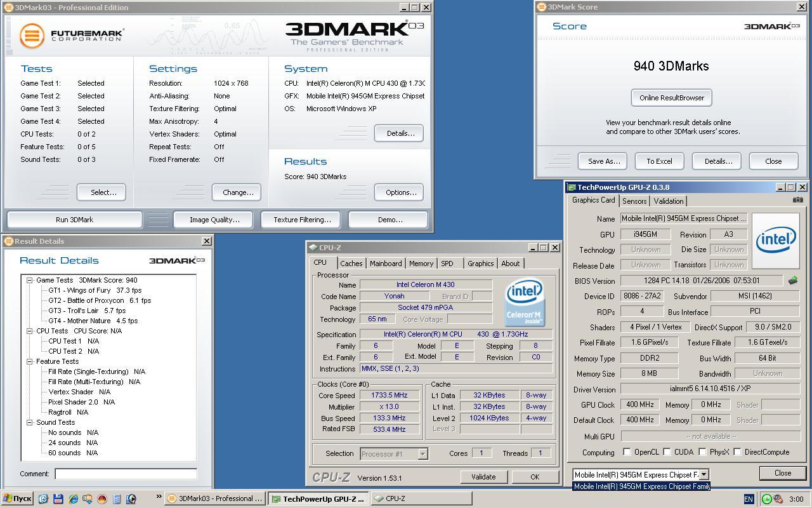Click the Comment input field

[126, 474]
